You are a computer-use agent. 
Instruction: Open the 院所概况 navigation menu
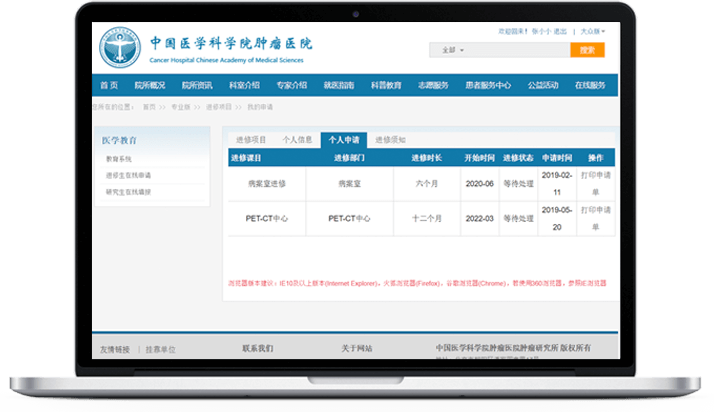tap(150, 86)
